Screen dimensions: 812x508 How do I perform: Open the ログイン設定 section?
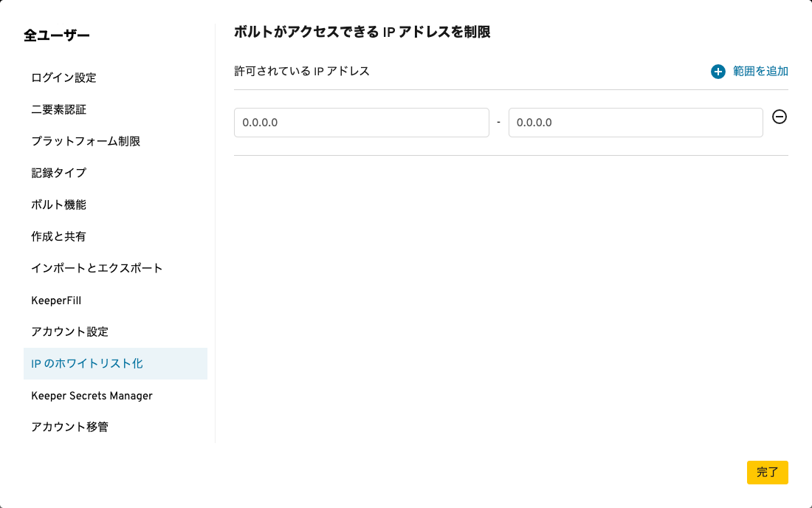(x=63, y=78)
